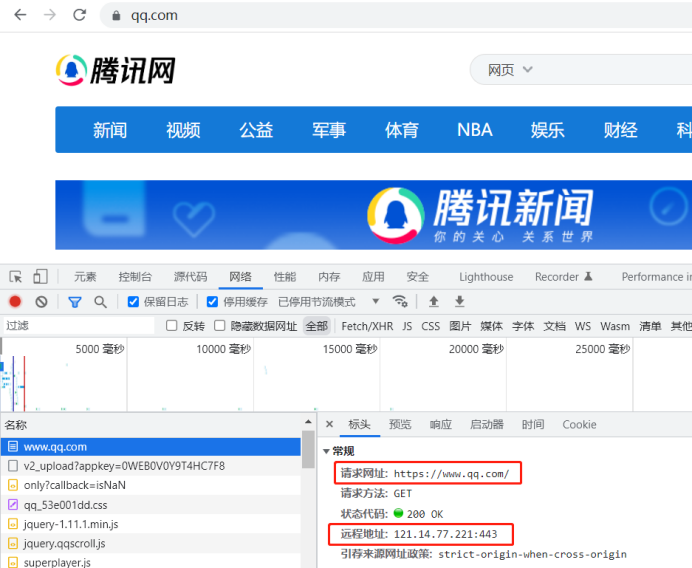The width and height of the screenshot is (692, 568).
Task: Open 视频 video nav link
Action: click(183, 130)
